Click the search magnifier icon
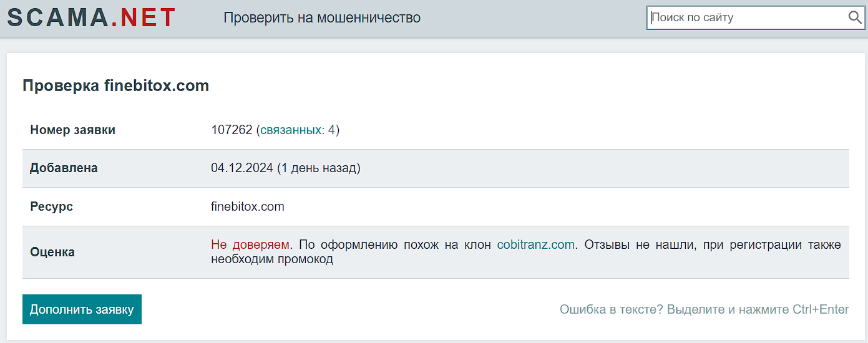 (x=854, y=17)
